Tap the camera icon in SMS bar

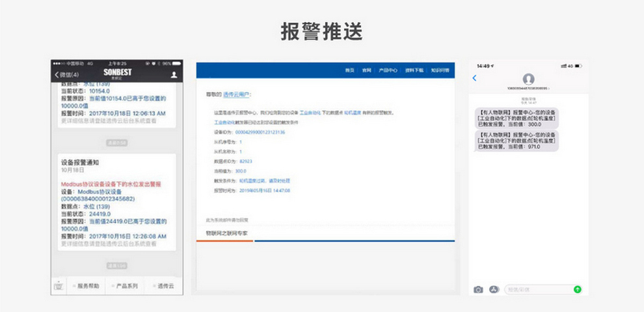point(478,290)
